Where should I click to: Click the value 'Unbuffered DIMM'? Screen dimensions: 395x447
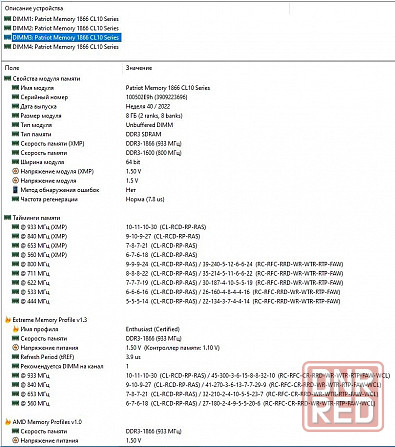click(149, 125)
